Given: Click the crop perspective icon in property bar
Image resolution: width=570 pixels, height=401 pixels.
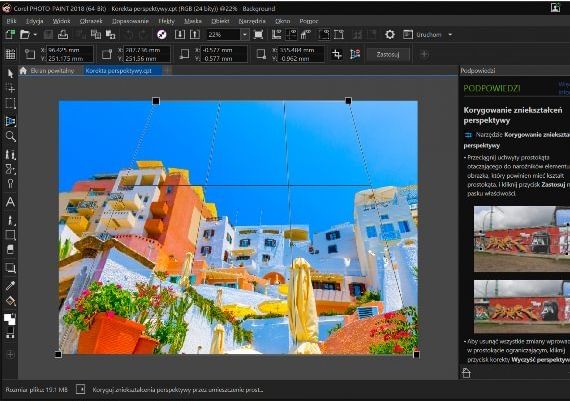Looking at the screenshot, I should pos(337,55).
